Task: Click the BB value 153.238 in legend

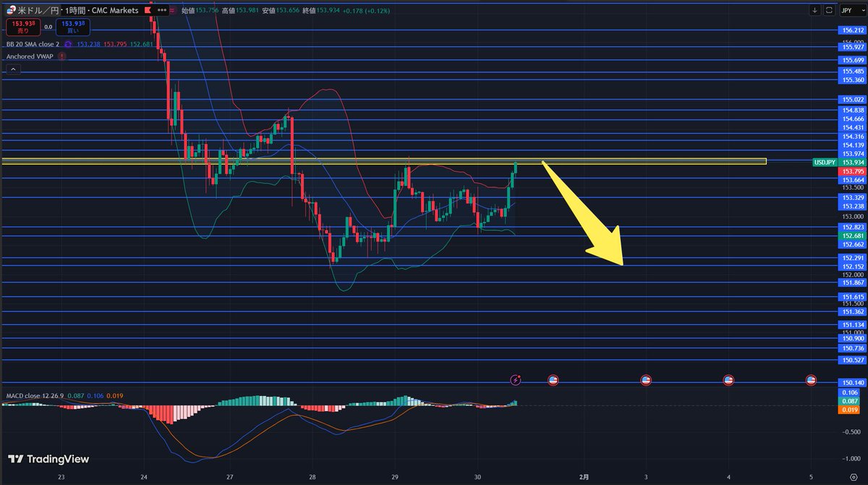Action: pos(88,44)
